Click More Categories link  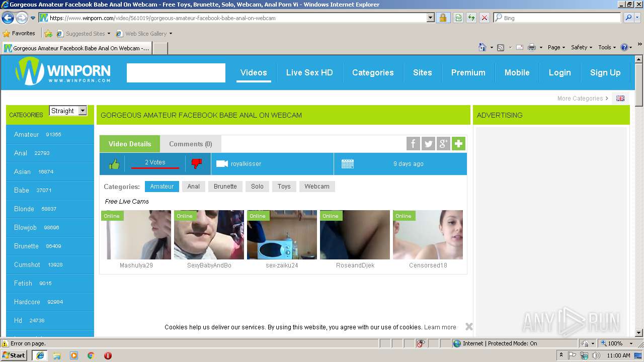coord(583,99)
